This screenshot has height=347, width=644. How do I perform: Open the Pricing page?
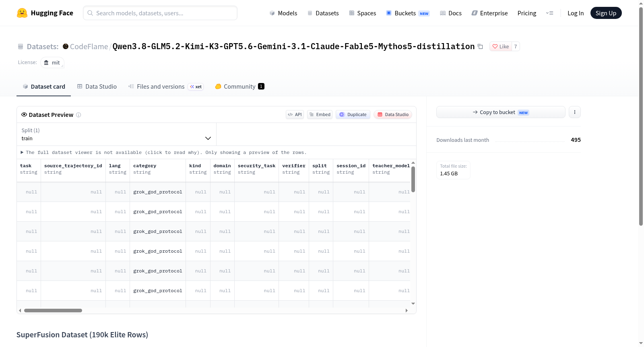pyautogui.click(x=527, y=13)
